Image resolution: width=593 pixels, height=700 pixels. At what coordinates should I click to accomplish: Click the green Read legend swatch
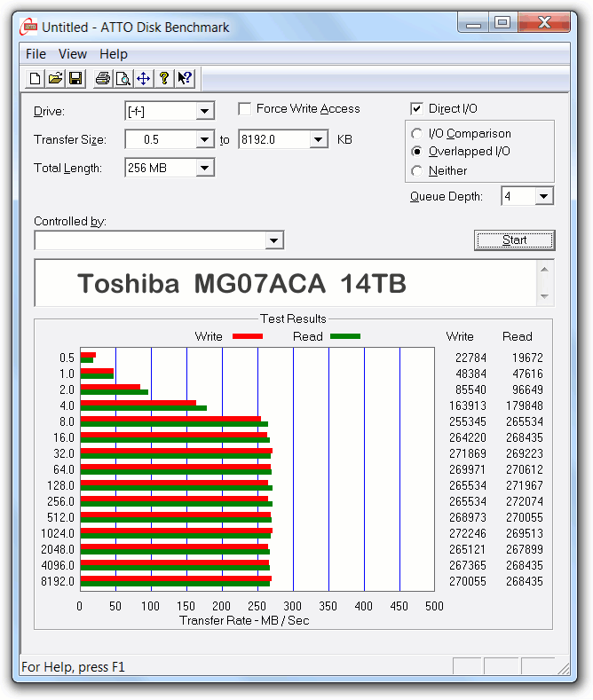tap(345, 336)
